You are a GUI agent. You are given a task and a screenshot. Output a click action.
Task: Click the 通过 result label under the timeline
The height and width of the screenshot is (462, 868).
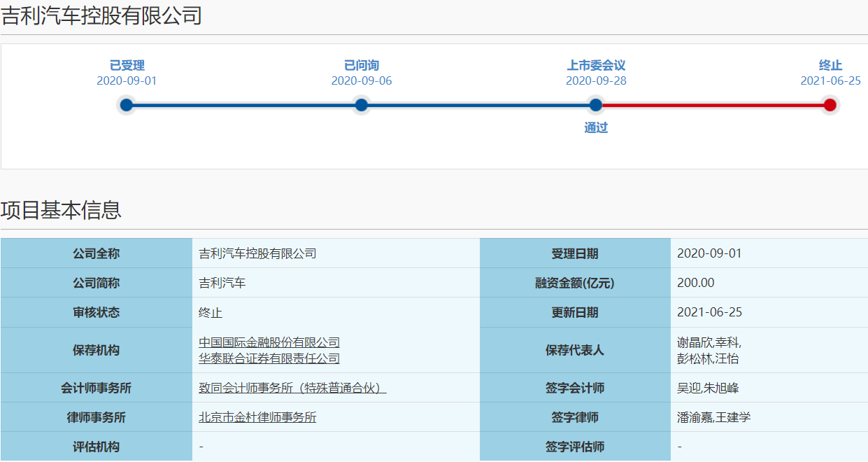(x=596, y=128)
